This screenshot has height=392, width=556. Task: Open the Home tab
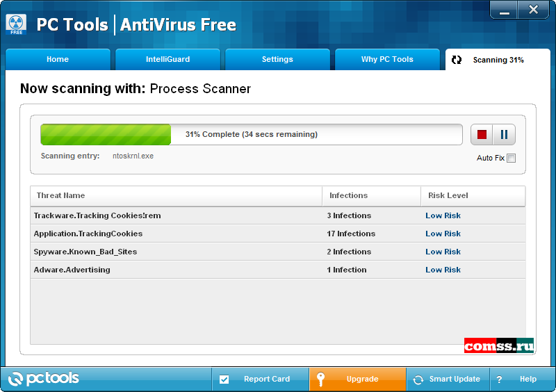[x=58, y=59]
